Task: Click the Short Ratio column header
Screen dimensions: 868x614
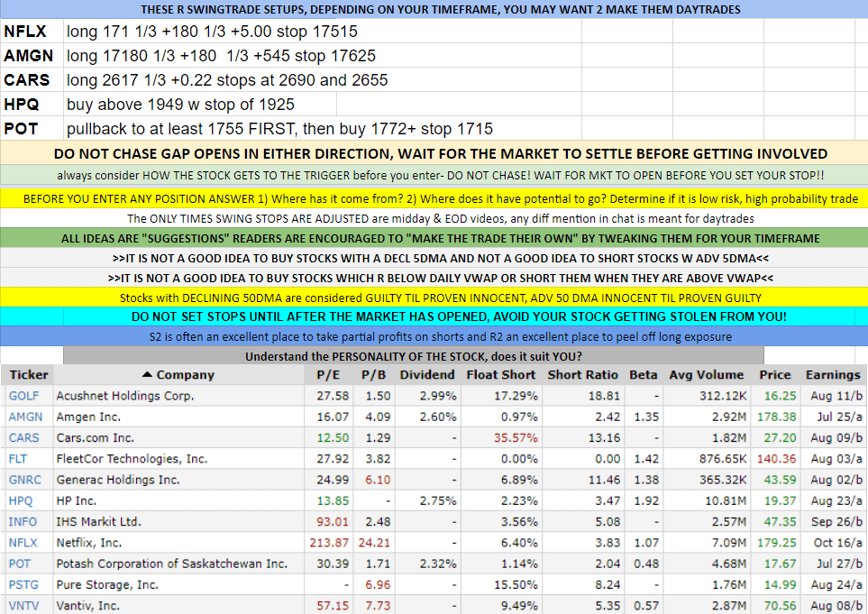Action: coord(582,375)
